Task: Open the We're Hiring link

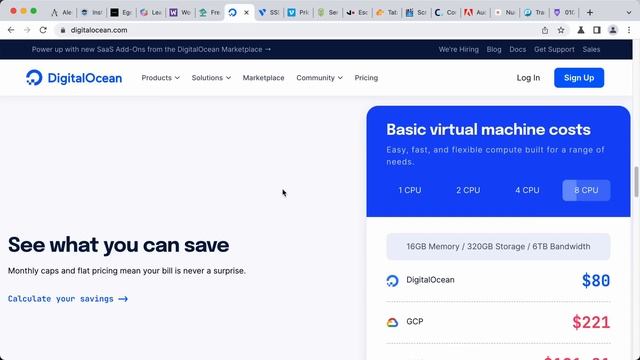Action: [458, 49]
